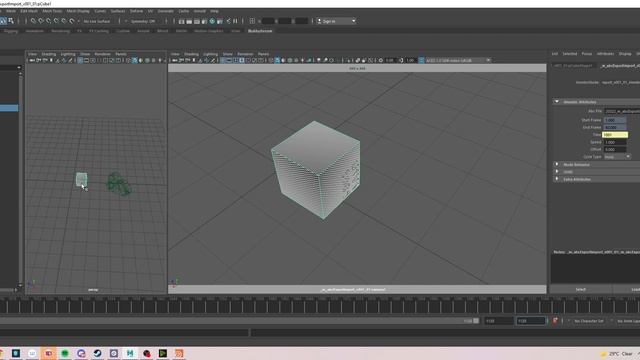The image size is (640, 360).
Task: Click Select Camera icon in main viewport
Action: click(175, 60)
